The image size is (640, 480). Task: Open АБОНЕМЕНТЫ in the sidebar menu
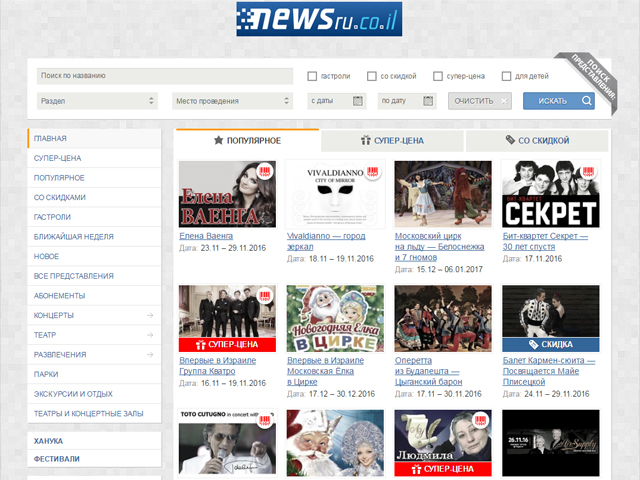click(x=94, y=296)
